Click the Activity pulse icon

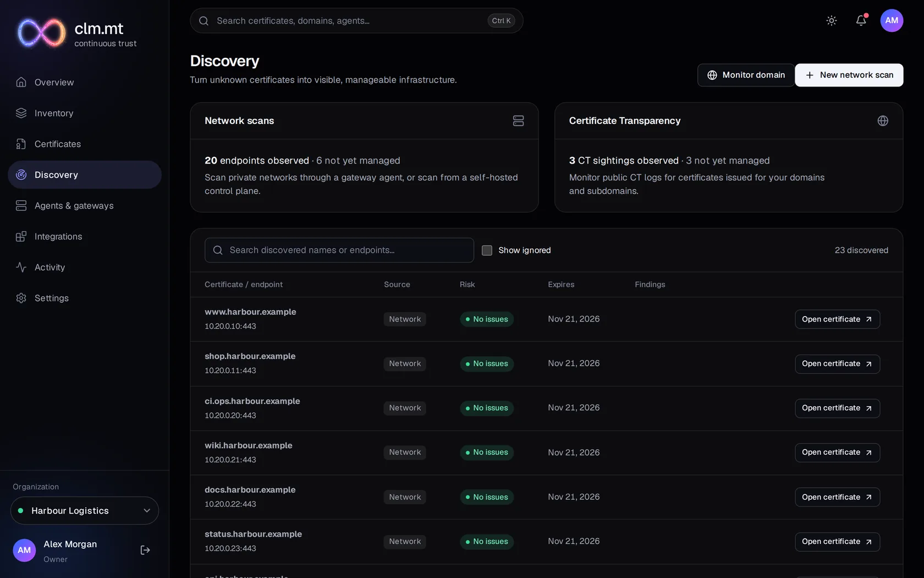[21, 267]
